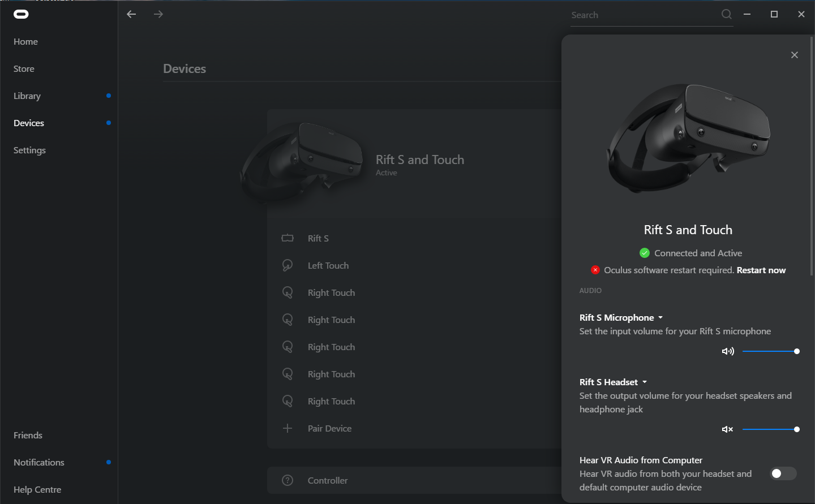This screenshot has width=815, height=504.
Task: Click the details panel scrollbar
Action: [811, 156]
